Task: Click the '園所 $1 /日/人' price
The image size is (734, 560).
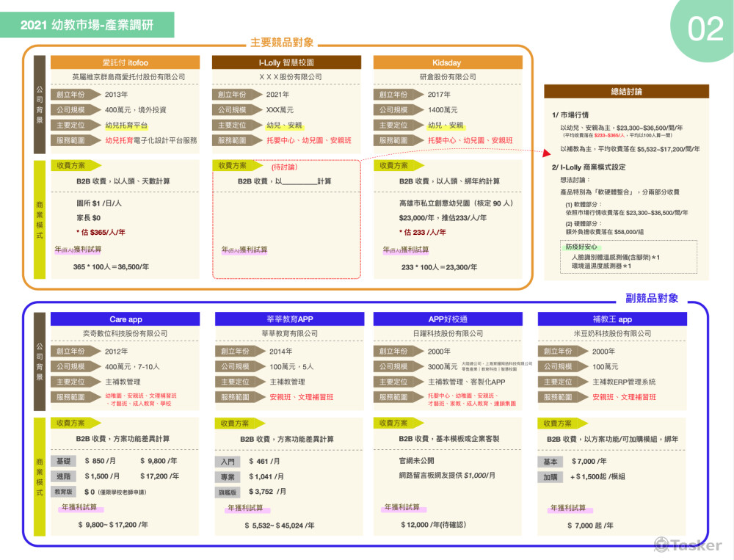Action: 99,203
